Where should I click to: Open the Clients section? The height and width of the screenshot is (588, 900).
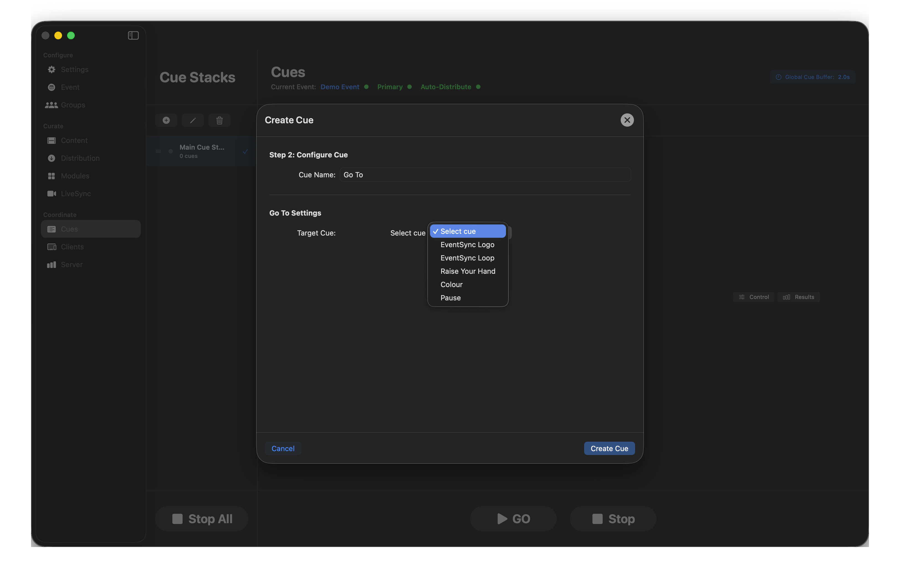click(91, 247)
